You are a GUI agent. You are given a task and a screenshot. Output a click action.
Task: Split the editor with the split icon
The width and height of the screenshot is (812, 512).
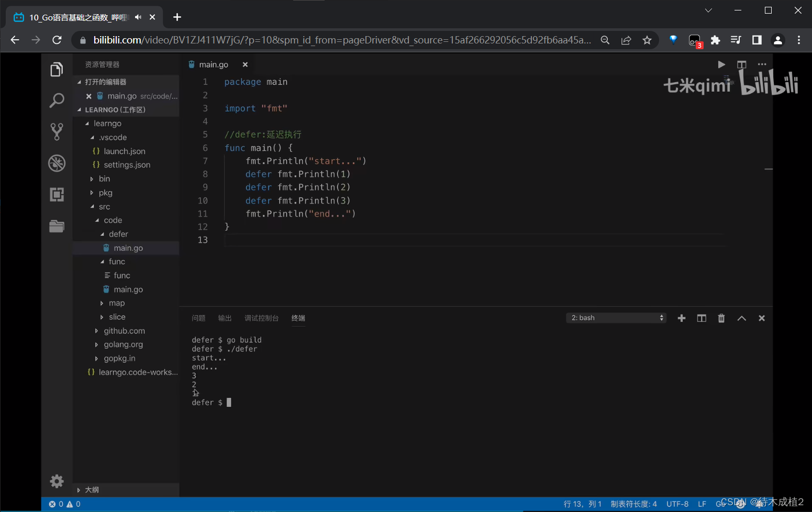click(x=741, y=64)
